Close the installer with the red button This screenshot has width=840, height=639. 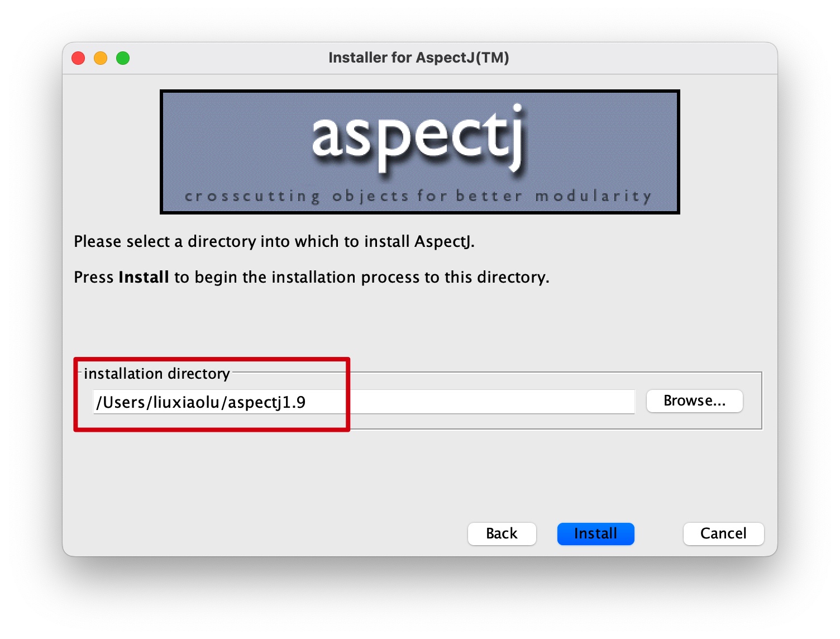(78, 58)
